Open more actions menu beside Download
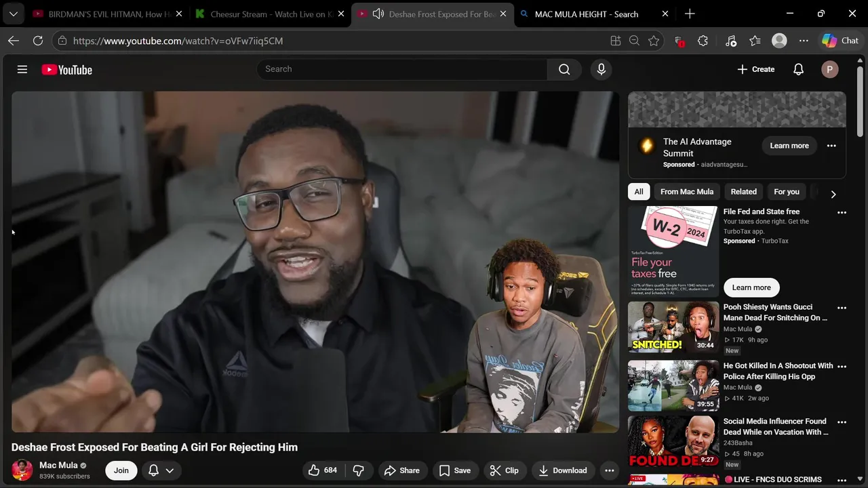 click(610, 470)
